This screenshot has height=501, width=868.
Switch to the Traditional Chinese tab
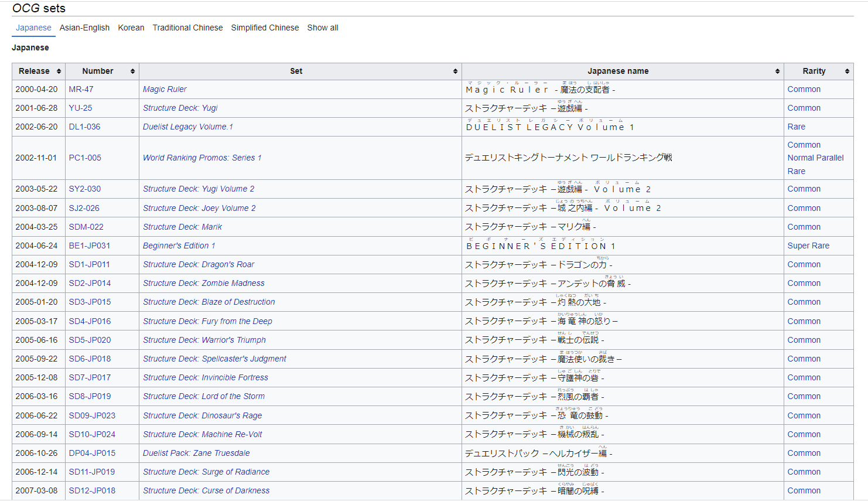[x=187, y=28]
